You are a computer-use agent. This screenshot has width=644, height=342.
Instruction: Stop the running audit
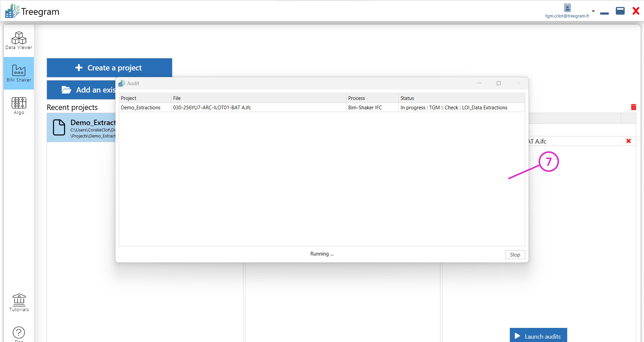(515, 254)
